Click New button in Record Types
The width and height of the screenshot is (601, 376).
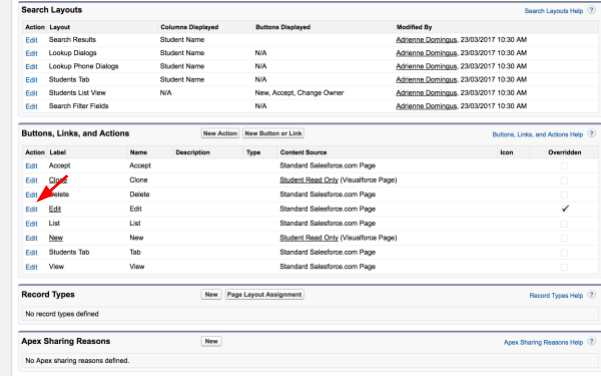click(211, 295)
